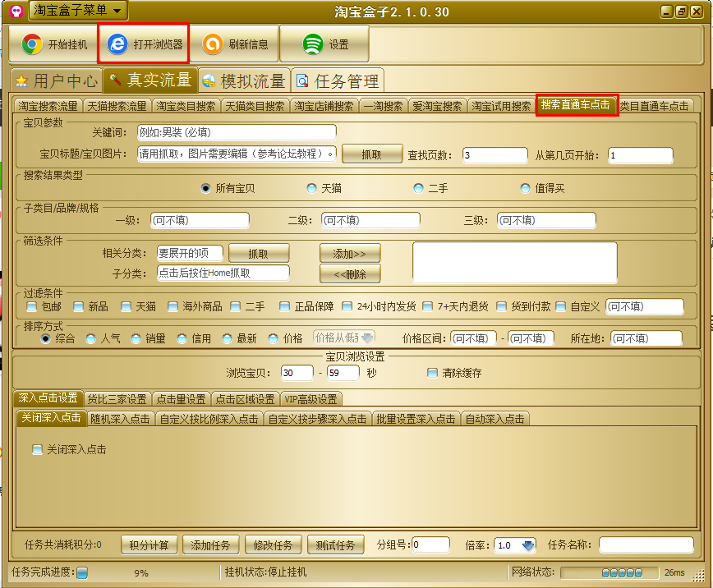The width and height of the screenshot is (713, 588).
Task: Click the 查找页数 input field
Action: click(495, 155)
